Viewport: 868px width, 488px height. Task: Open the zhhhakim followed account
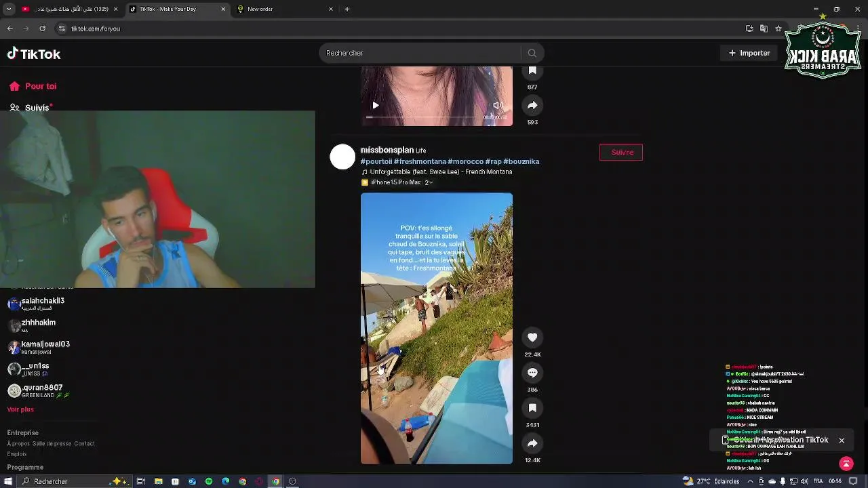(x=32, y=325)
